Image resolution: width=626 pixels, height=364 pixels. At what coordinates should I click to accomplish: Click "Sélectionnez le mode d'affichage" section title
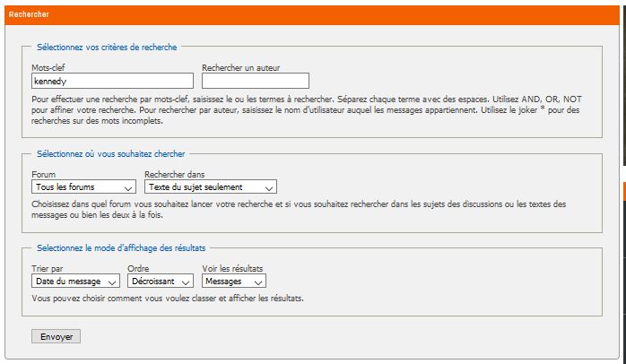(x=120, y=247)
